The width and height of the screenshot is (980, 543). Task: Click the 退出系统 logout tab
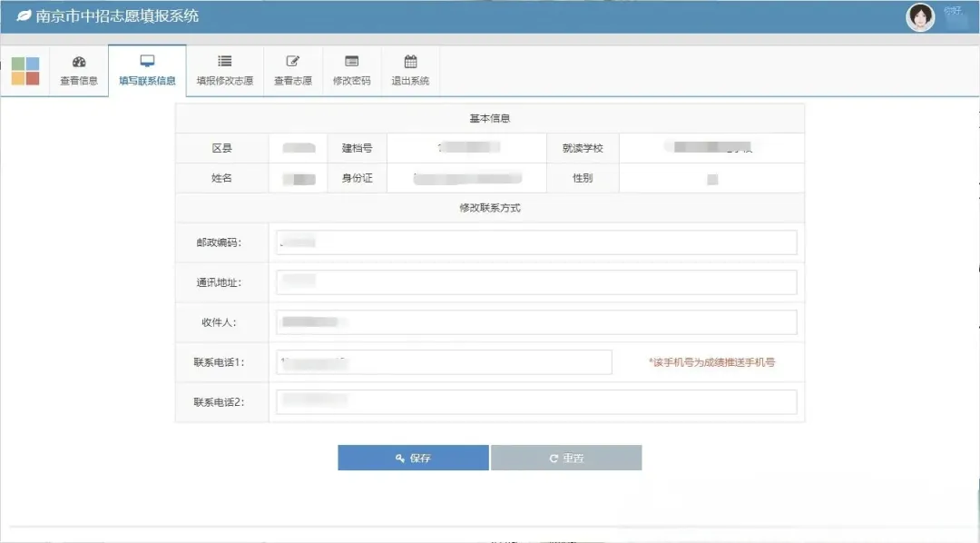410,71
